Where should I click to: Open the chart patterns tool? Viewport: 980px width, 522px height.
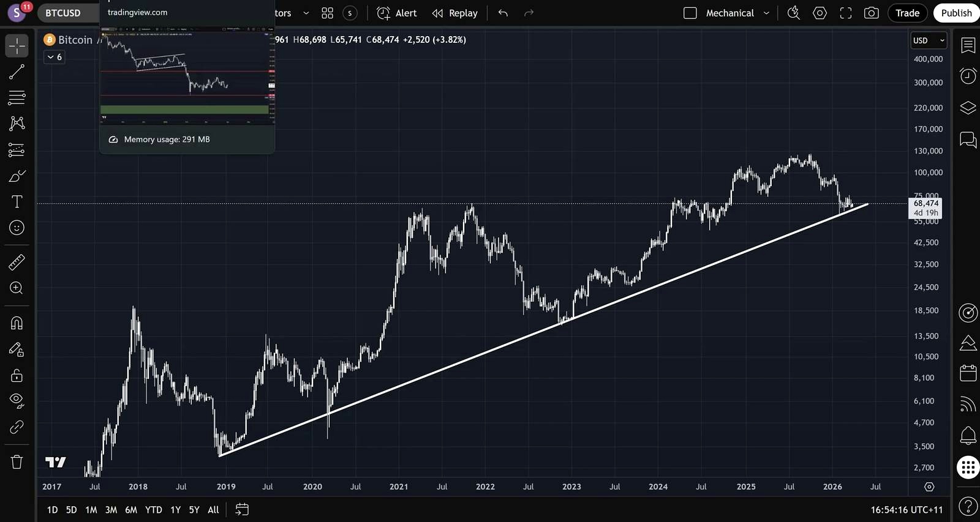[x=17, y=123]
